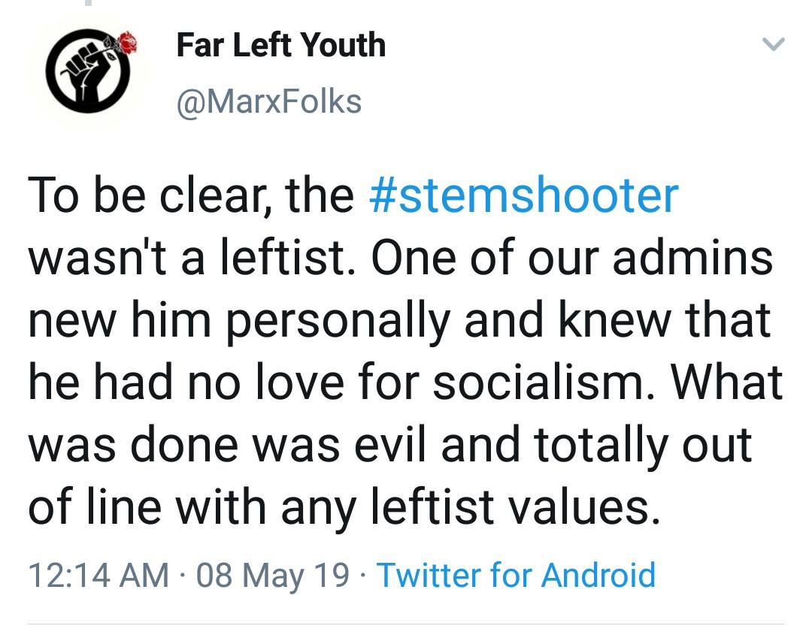Expand the tweet options chevron
This screenshot has width=812, height=644.
[x=774, y=45]
